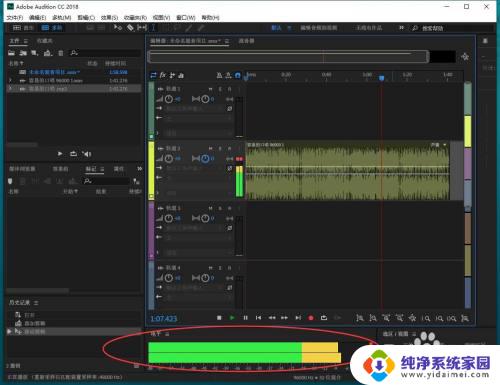This screenshot has width=500, height=385.
Task: Show the Inputs/Outputs track controls
Action: click(x=153, y=75)
